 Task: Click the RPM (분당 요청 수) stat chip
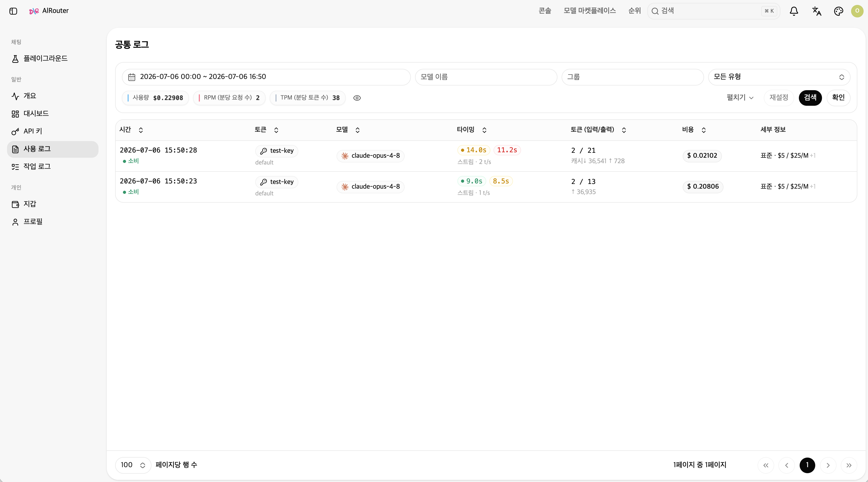[229, 98]
